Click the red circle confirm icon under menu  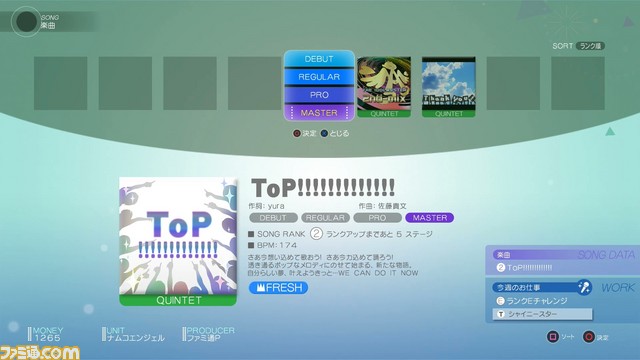pos(297,133)
